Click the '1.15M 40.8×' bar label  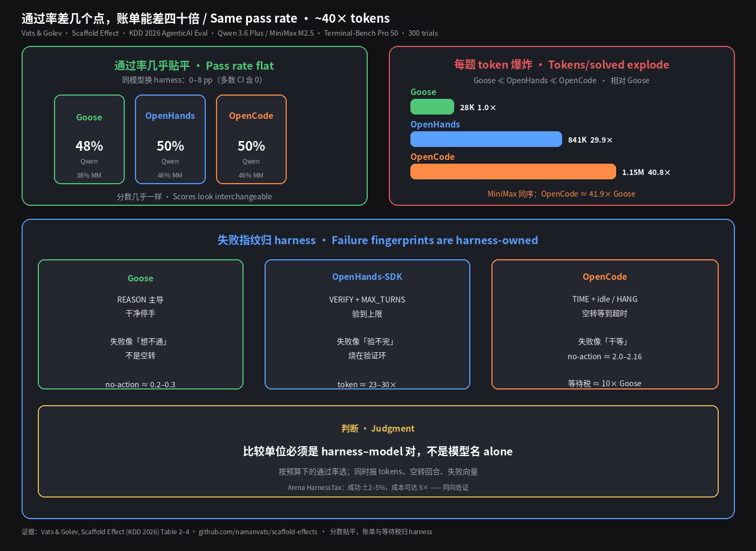click(646, 172)
